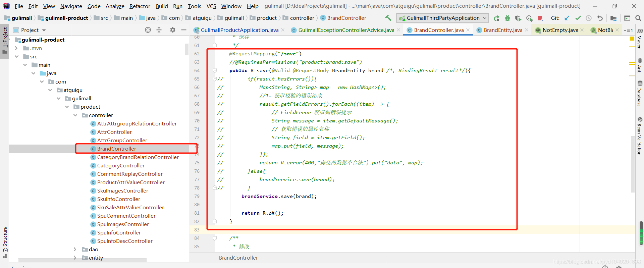Open the Refactor menu
644x268 pixels.
[x=140, y=6]
